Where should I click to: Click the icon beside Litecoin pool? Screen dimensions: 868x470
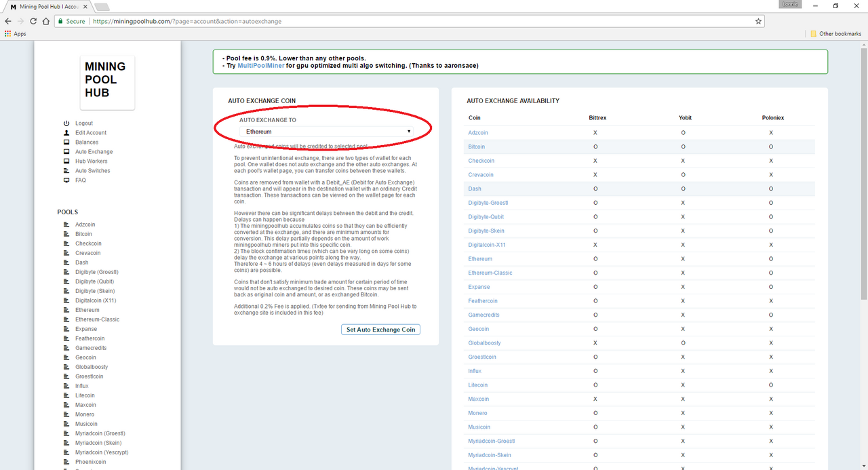66,395
